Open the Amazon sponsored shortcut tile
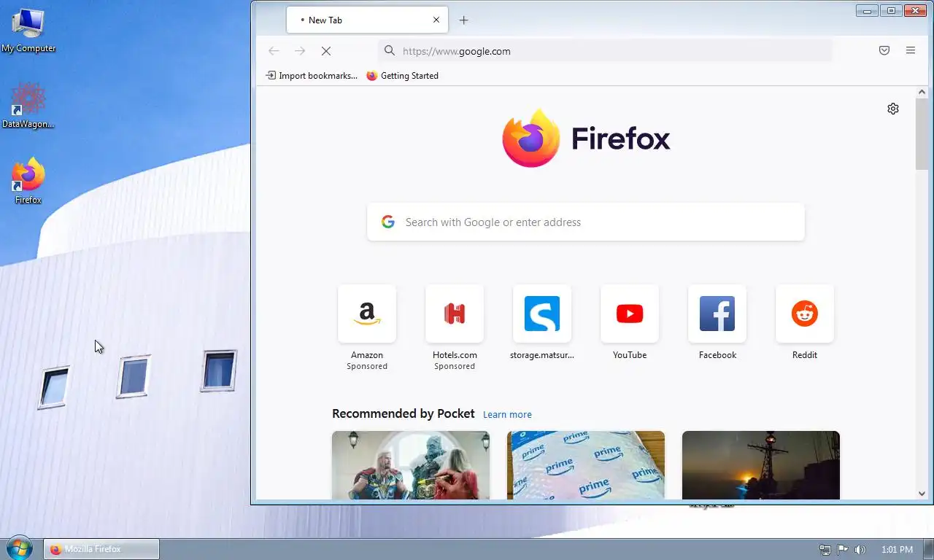The image size is (934, 560). tap(367, 314)
